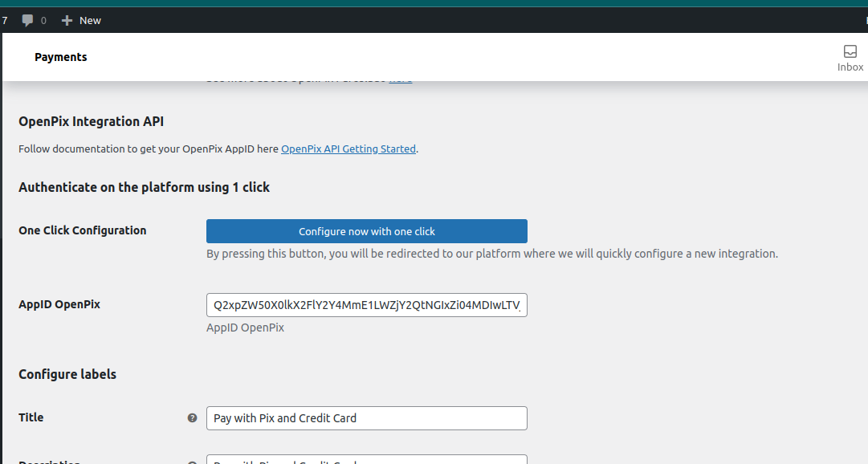The image size is (868, 464).
Task: Open the New content menu
Action: (80, 20)
